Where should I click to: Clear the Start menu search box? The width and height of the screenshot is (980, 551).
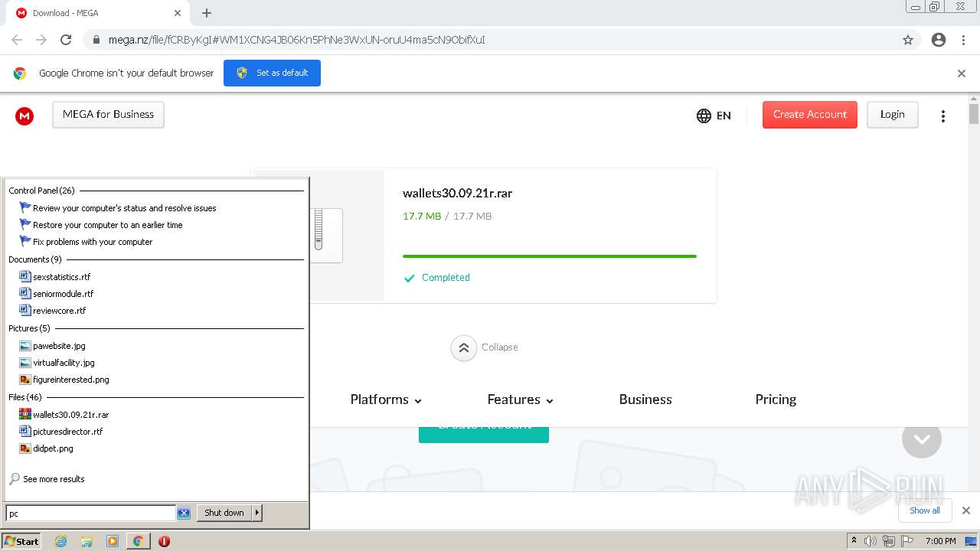point(184,513)
